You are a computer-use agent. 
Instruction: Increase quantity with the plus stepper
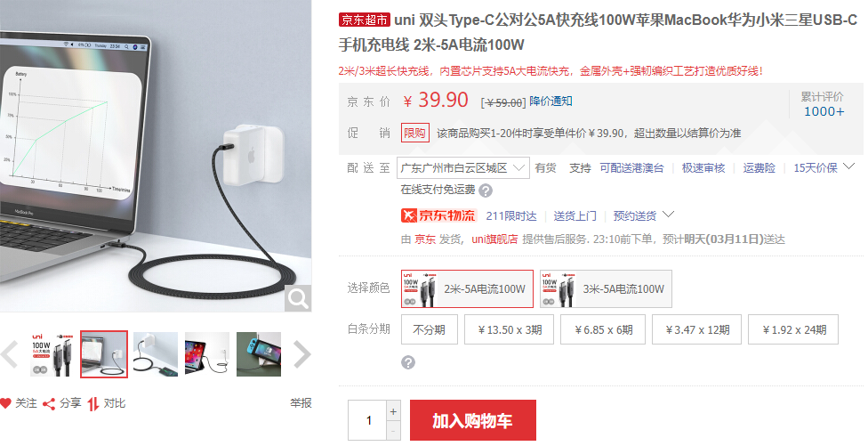click(x=393, y=411)
